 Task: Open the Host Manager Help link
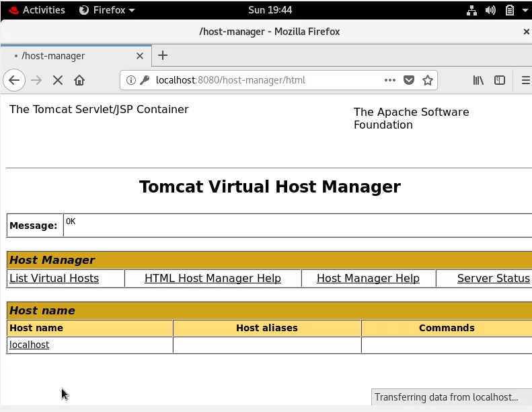tap(368, 278)
